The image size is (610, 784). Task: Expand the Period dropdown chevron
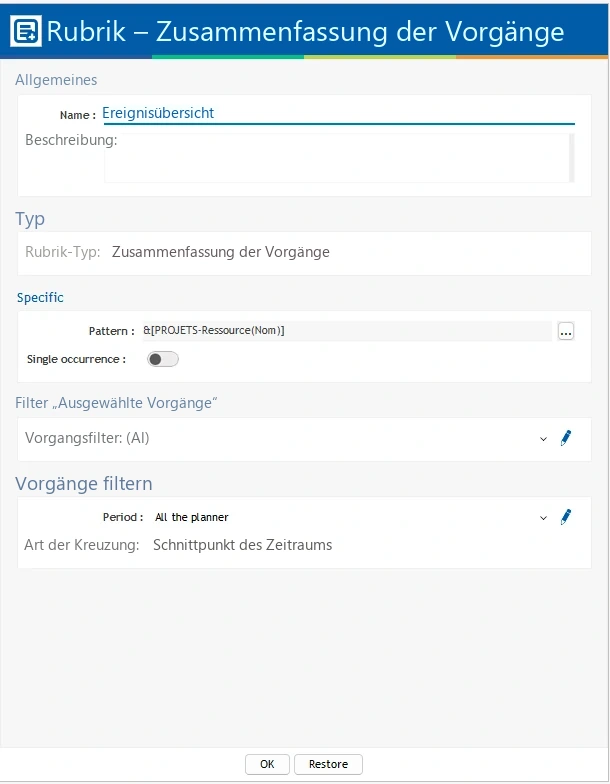tap(543, 518)
